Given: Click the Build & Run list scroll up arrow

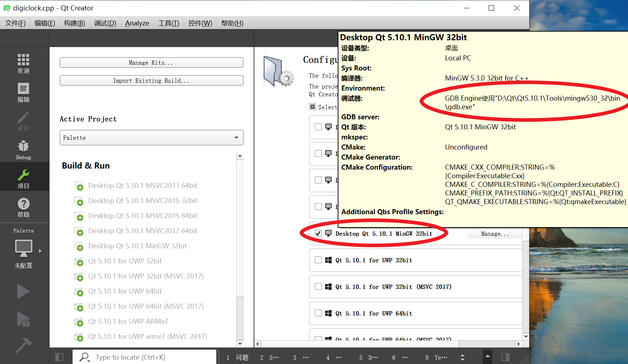Looking at the screenshot, I should [240, 156].
